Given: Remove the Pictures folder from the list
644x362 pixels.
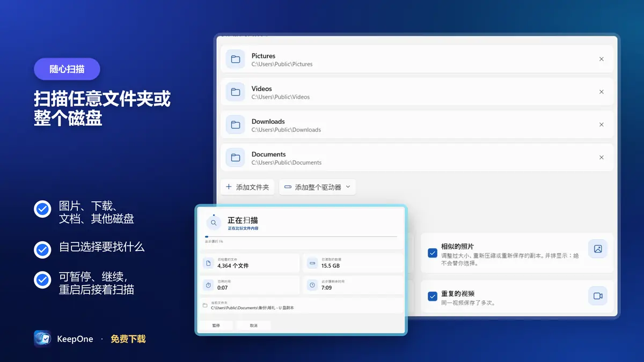Looking at the screenshot, I should [x=602, y=59].
